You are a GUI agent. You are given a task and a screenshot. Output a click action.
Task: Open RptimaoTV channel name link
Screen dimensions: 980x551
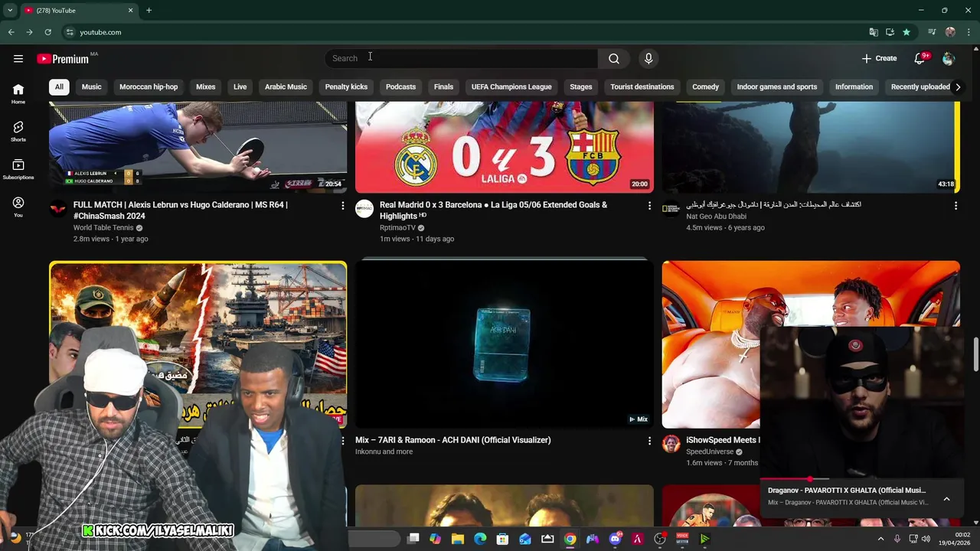(397, 227)
